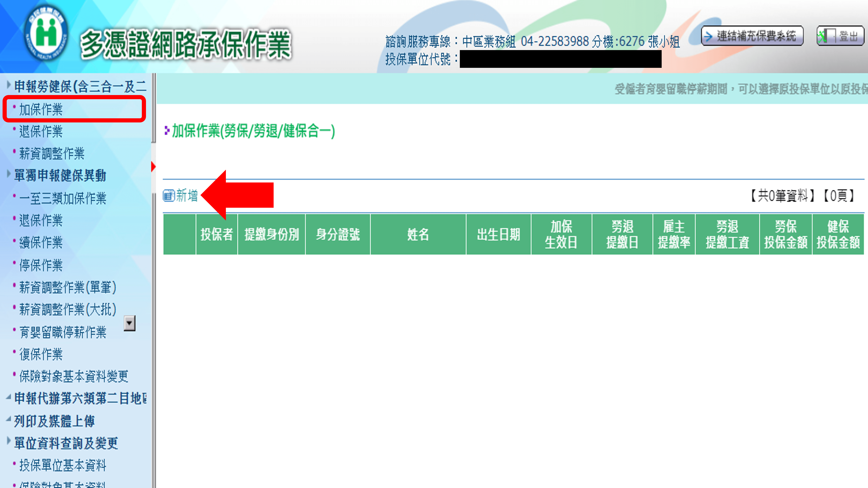This screenshot has width=868, height=488.
Task: Click the red sidebar collapse arrow
Action: click(x=153, y=166)
